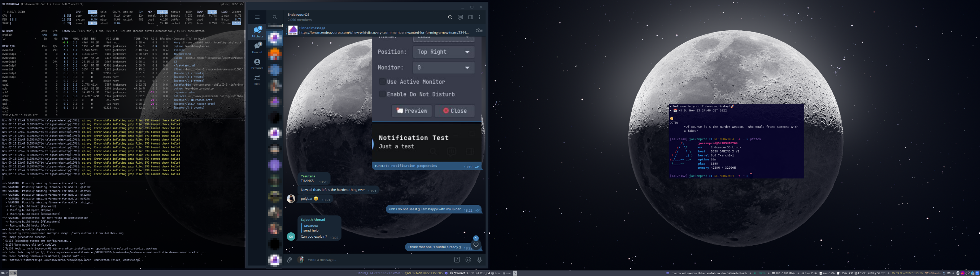This screenshot has height=276, width=980.
Task: Click Yasutsna's round avatar next to polybar message
Action: pos(291,198)
